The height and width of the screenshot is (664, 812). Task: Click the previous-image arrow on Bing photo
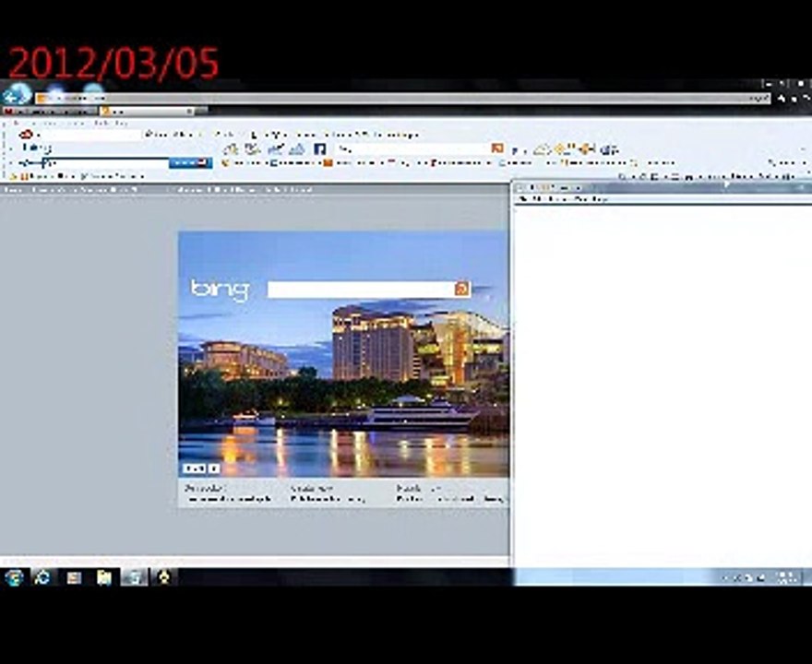pyautogui.click(x=195, y=468)
